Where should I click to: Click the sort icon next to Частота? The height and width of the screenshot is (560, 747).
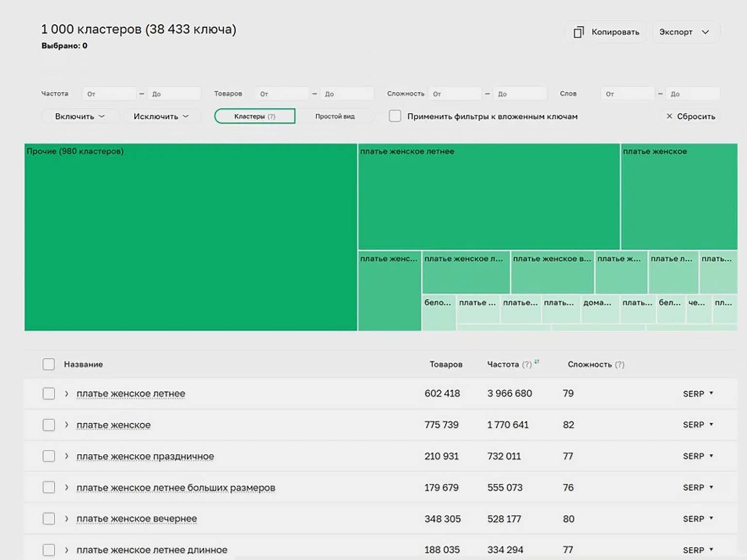tap(536, 362)
